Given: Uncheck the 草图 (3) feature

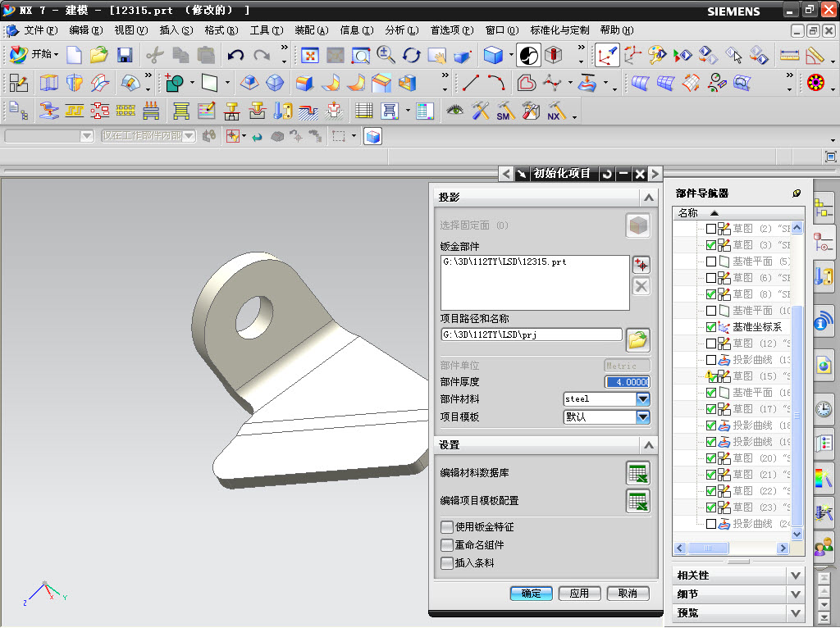Looking at the screenshot, I should [711, 245].
